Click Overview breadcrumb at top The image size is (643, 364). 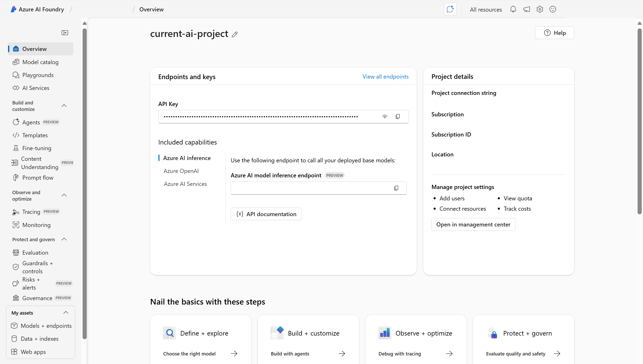(151, 9)
